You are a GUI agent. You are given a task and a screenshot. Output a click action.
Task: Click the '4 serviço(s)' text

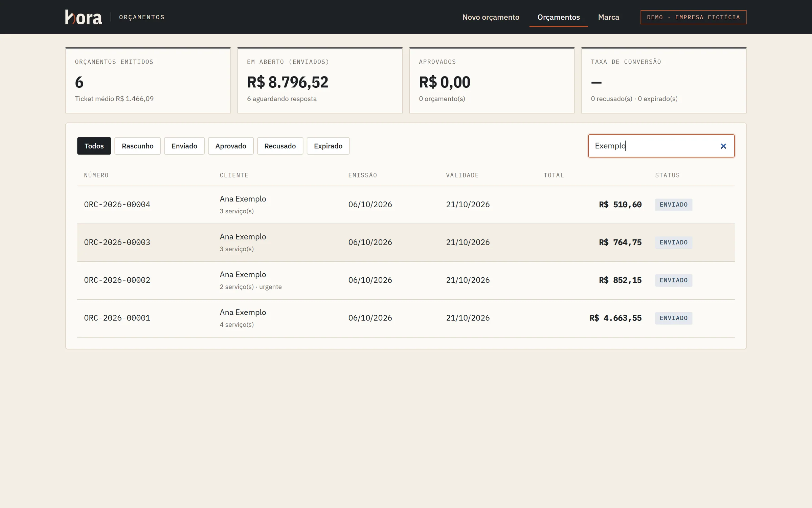[x=237, y=325]
